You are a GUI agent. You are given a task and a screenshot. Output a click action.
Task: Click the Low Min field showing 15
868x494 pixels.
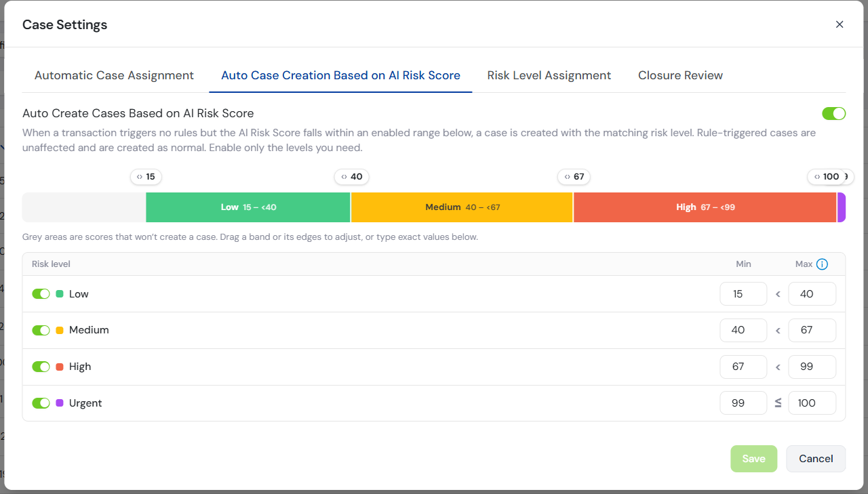point(743,294)
